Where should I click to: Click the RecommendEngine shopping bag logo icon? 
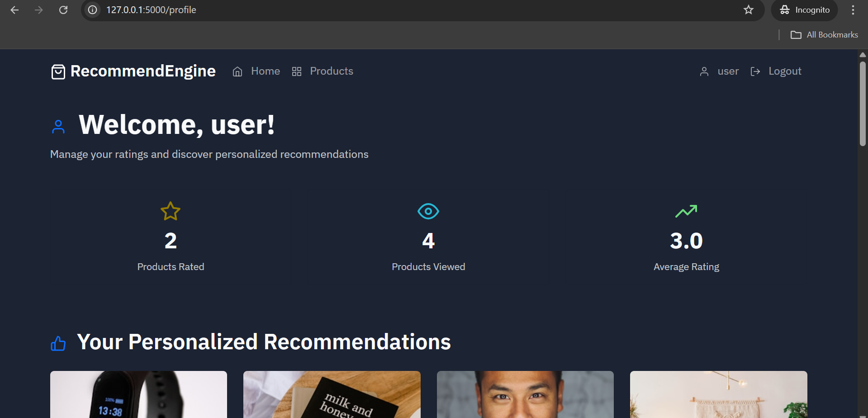(x=58, y=71)
